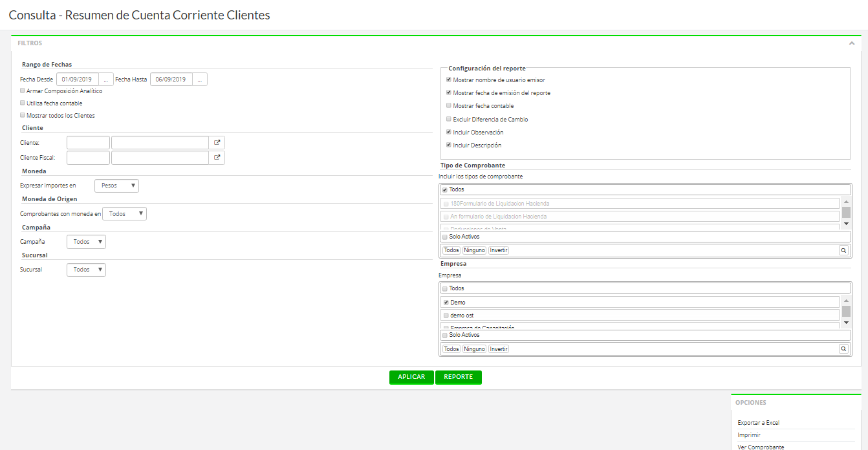
Task: Uncheck Incluir Observación
Action: click(x=449, y=132)
